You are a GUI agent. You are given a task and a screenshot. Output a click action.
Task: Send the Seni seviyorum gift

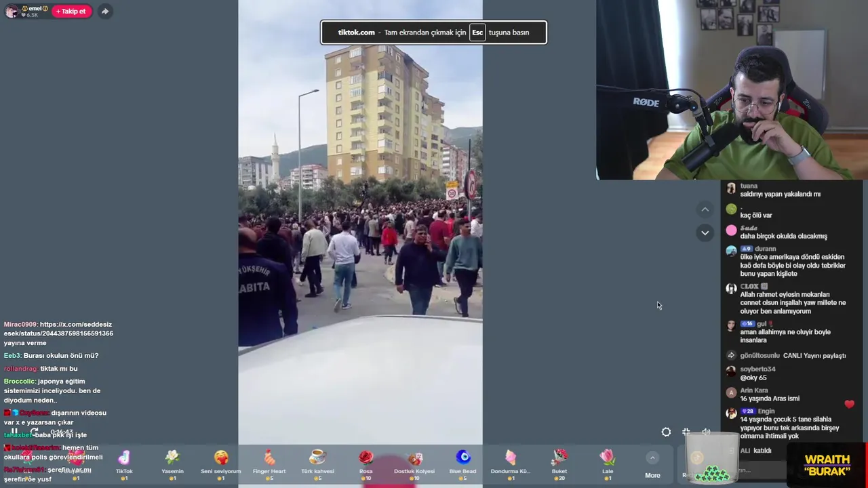tap(221, 464)
